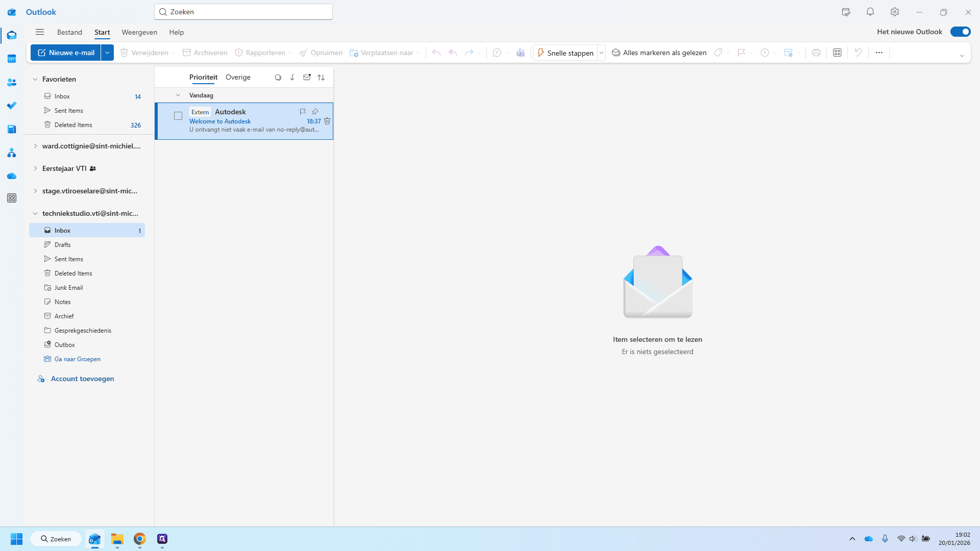Screen dimensions: 980x551
Task: Open the People contacts icon
Action: click(x=12, y=82)
